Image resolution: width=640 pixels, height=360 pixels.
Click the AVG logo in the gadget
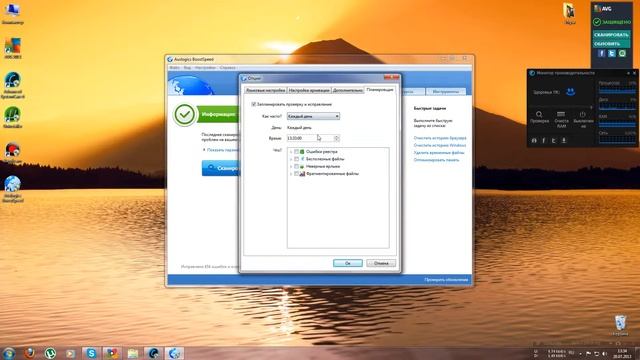pos(603,9)
